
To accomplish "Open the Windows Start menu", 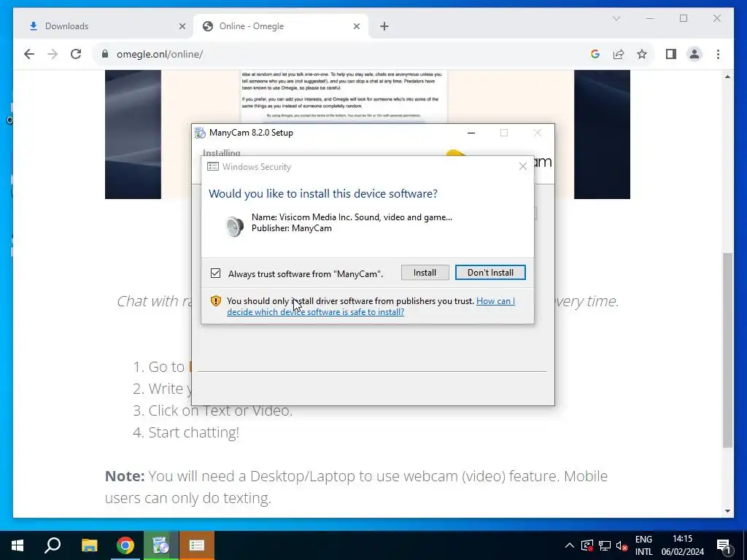I will [x=18, y=545].
